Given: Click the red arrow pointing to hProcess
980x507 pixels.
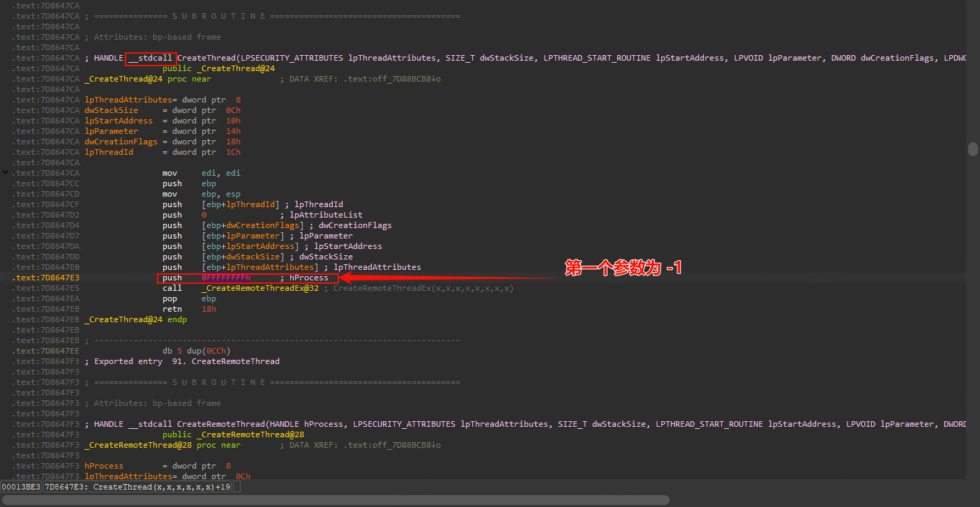Looking at the screenshot, I should pos(446,278).
